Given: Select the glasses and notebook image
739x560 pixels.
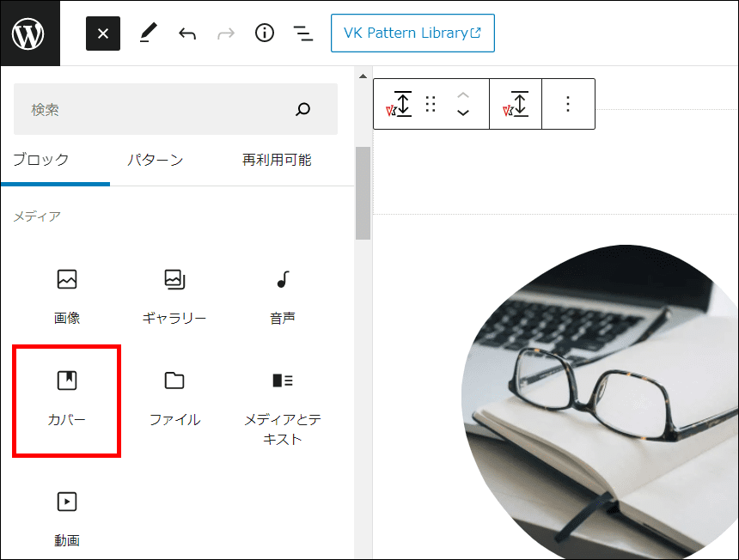Looking at the screenshot, I should coord(600,402).
